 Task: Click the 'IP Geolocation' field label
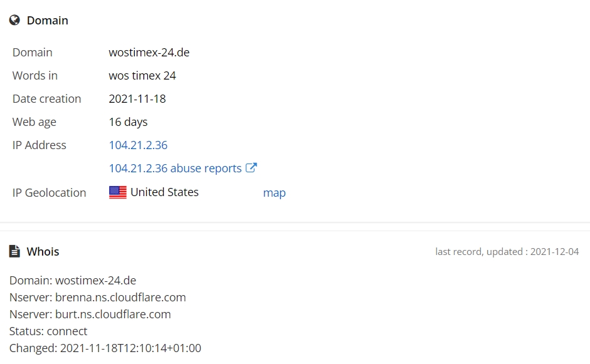(x=49, y=193)
